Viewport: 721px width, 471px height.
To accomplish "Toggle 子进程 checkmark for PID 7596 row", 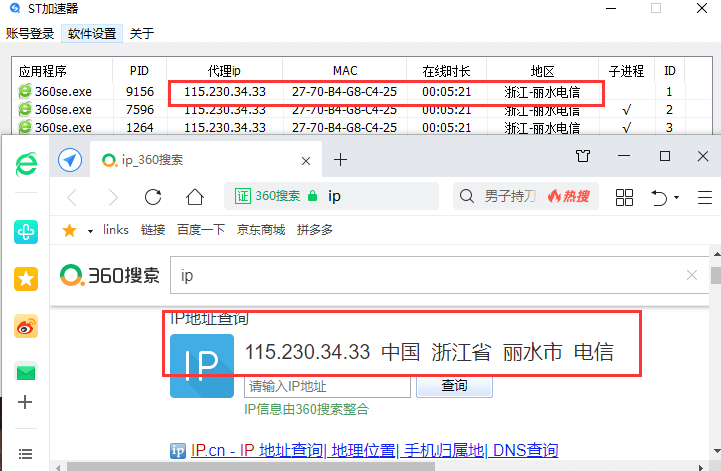I will 626,109.
